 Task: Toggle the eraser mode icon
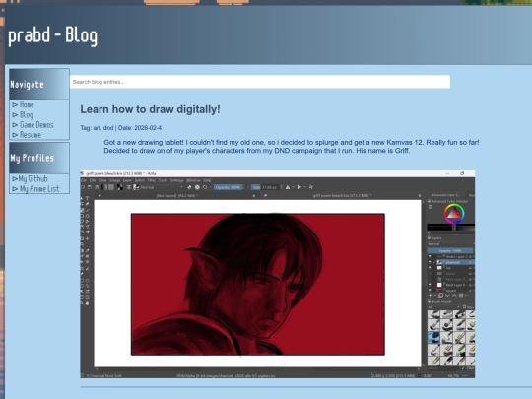[x=189, y=187]
